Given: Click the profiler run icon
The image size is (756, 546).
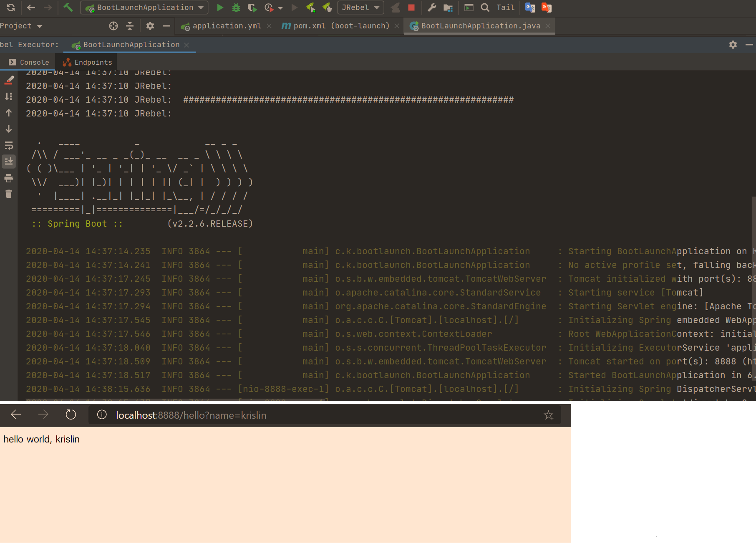Looking at the screenshot, I should pos(269,8).
